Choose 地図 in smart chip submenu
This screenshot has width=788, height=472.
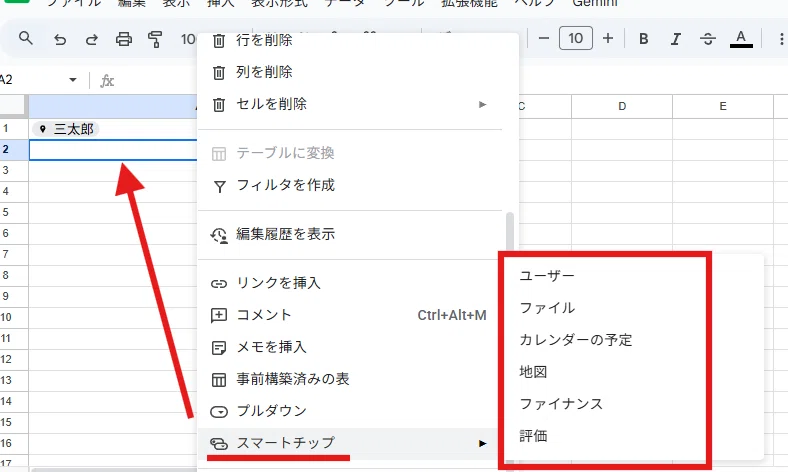533,372
